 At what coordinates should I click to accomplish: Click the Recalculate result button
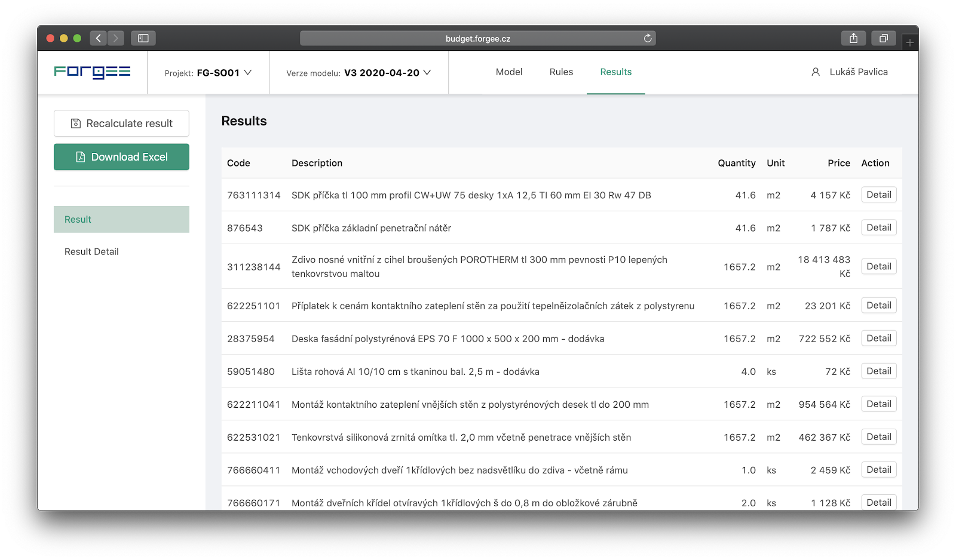tap(121, 123)
